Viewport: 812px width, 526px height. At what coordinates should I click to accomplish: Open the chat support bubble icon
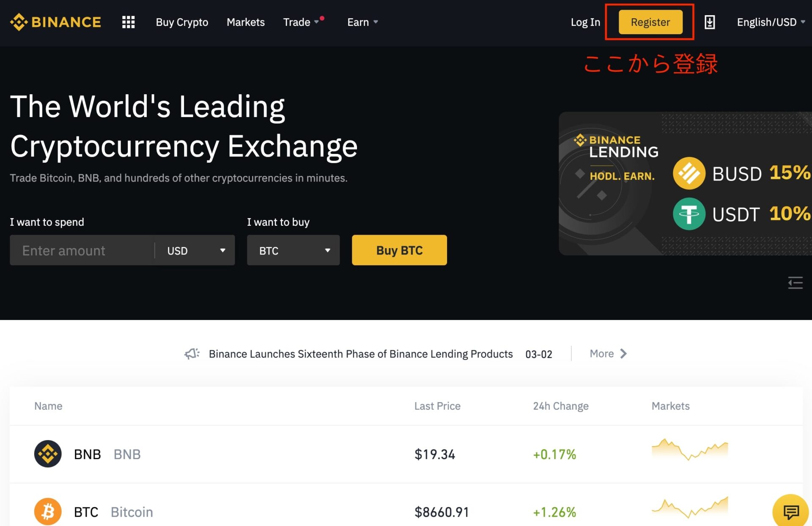(790, 512)
